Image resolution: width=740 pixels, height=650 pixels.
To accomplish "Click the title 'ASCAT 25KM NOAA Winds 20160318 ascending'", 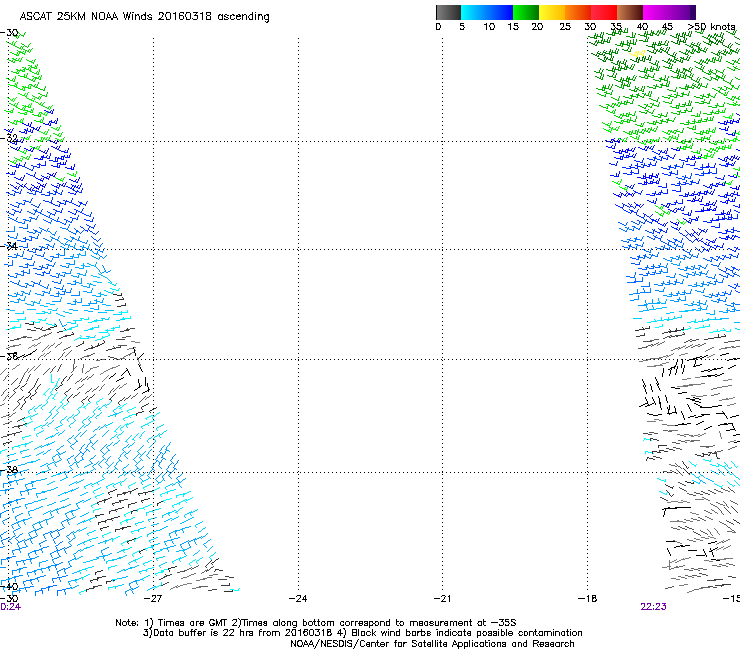I will 144,17.
